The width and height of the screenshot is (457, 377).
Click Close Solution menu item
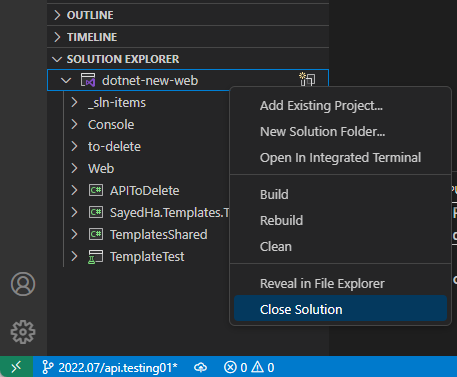[x=340, y=309]
